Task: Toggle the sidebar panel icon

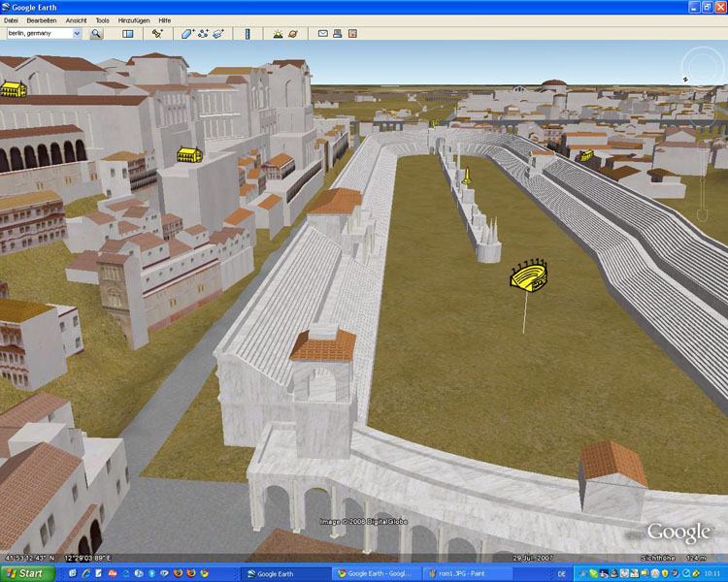Action: (127, 33)
